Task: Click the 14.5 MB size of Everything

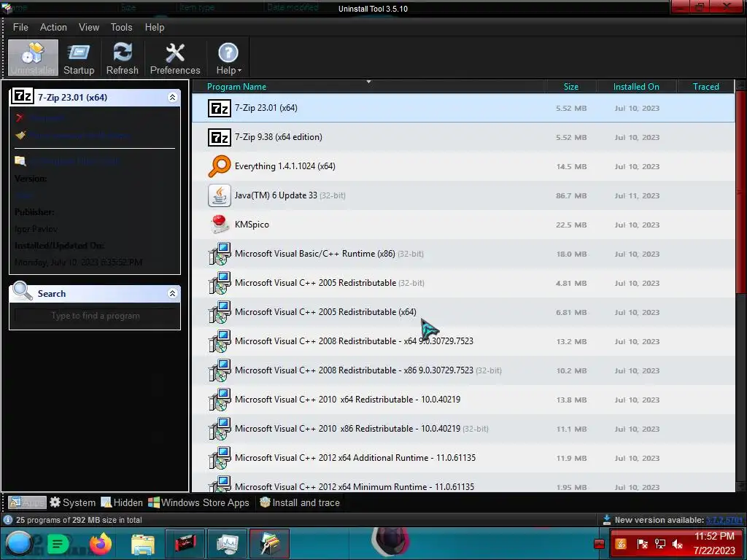Action: tap(571, 167)
